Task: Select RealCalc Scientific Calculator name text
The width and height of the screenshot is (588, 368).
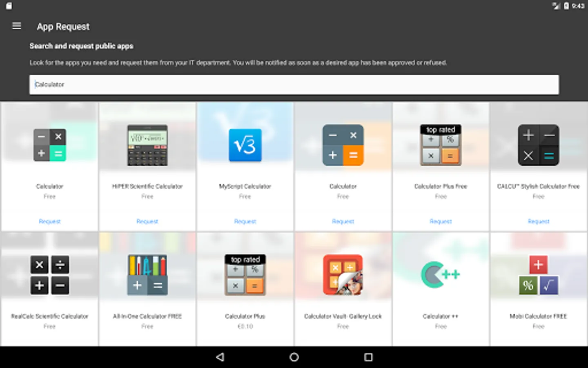Action: click(49, 316)
